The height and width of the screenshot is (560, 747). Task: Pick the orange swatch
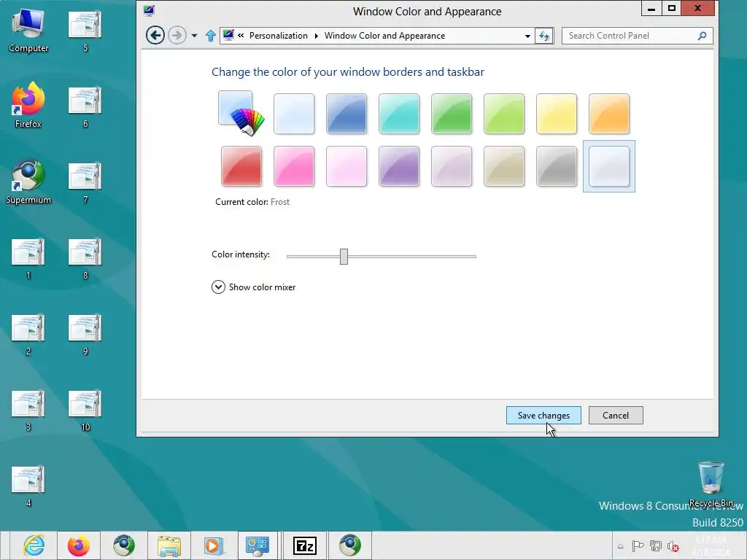coord(609,114)
